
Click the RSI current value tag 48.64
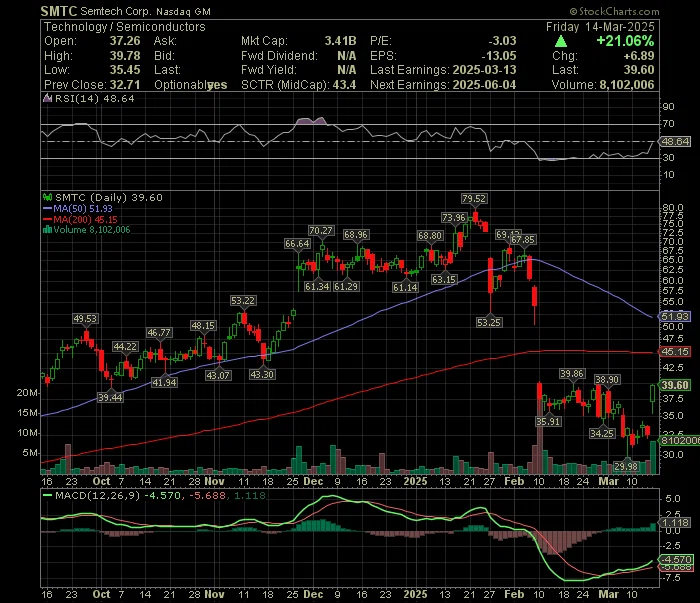point(675,141)
